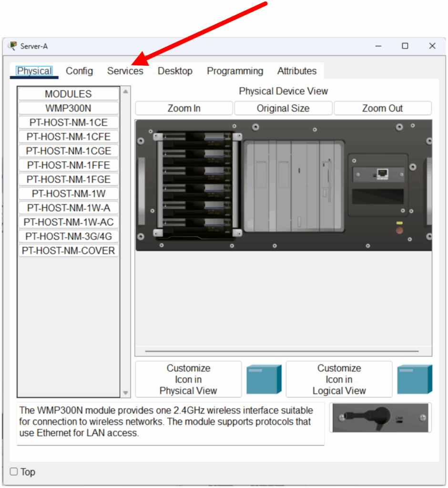Click the physical view customize icon thumbnail

tap(264, 379)
